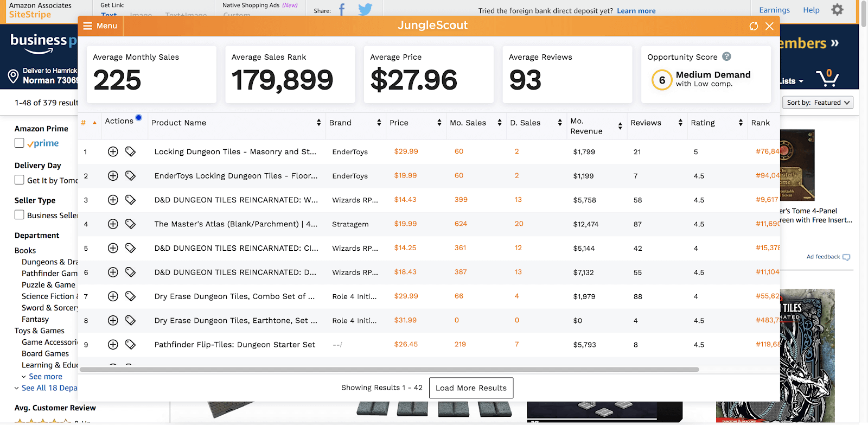Open the Tome 4-Panel screen ad thumbnail
The image size is (868, 425).
pyautogui.click(x=797, y=165)
